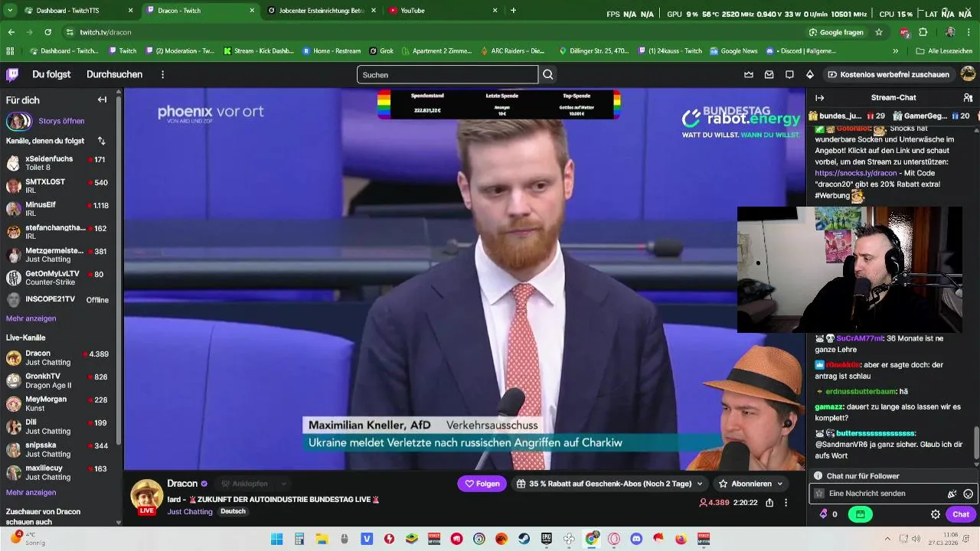Open xSeidenfuchs channel in sidebar
The width and height of the screenshot is (980, 551).
tap(59, 163)
